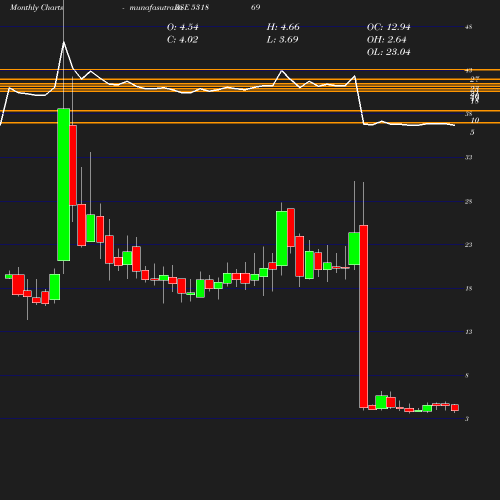Screen dimensions: 500x500
Task: Click the long red crash candlestick body
Action: pos(363,316)
